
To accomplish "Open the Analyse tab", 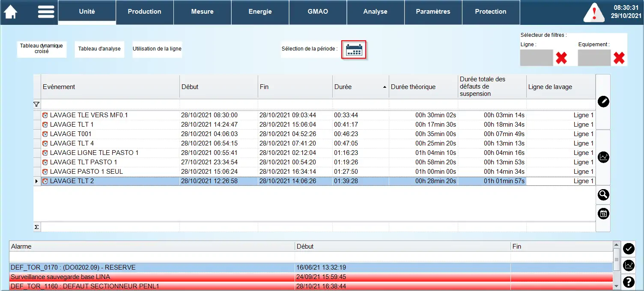I will tap(376, 12).
